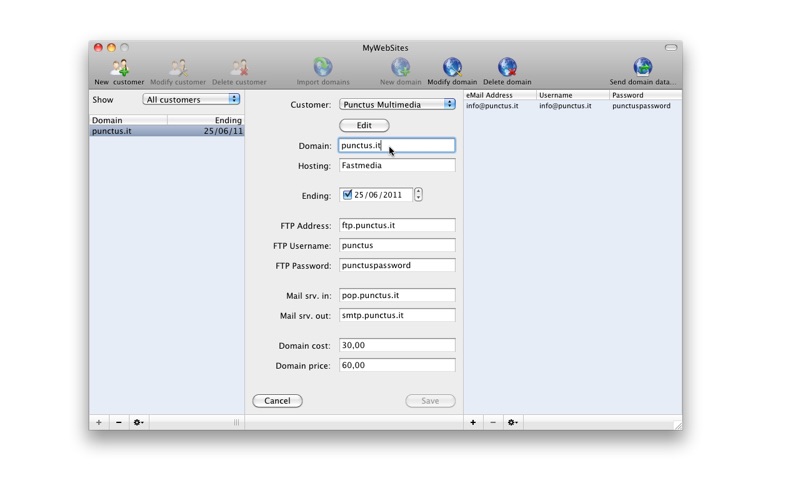Click the eMail Address column header
800x500 pixels.
click(500, 95)
